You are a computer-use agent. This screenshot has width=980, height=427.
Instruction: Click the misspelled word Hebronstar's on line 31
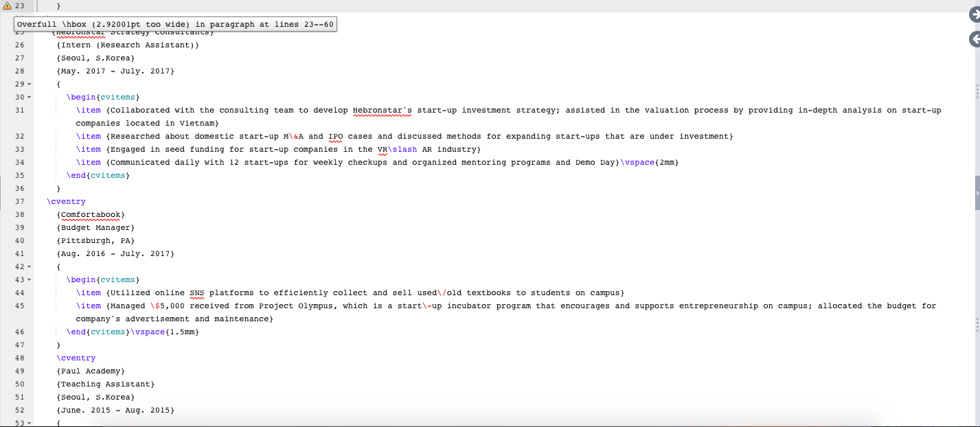tap(382, 111)
